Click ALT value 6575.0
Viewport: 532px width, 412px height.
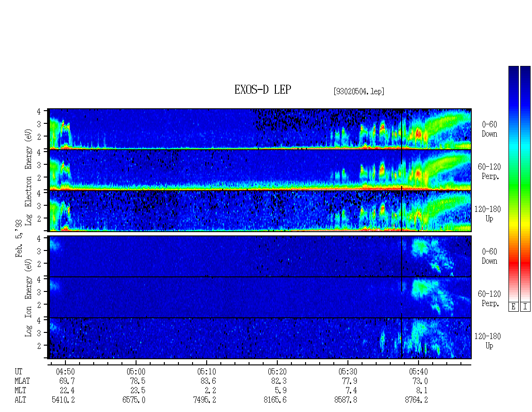tap(134, 400)
